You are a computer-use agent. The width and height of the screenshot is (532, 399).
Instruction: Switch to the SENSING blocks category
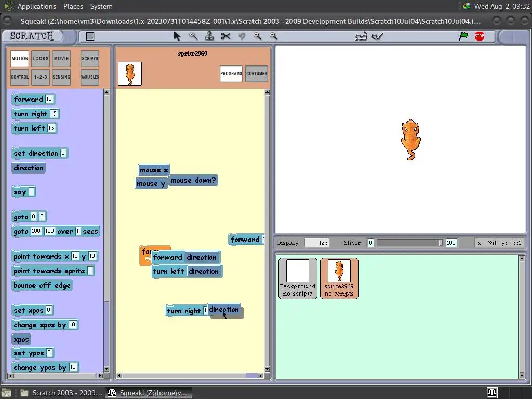pos(61,77)
